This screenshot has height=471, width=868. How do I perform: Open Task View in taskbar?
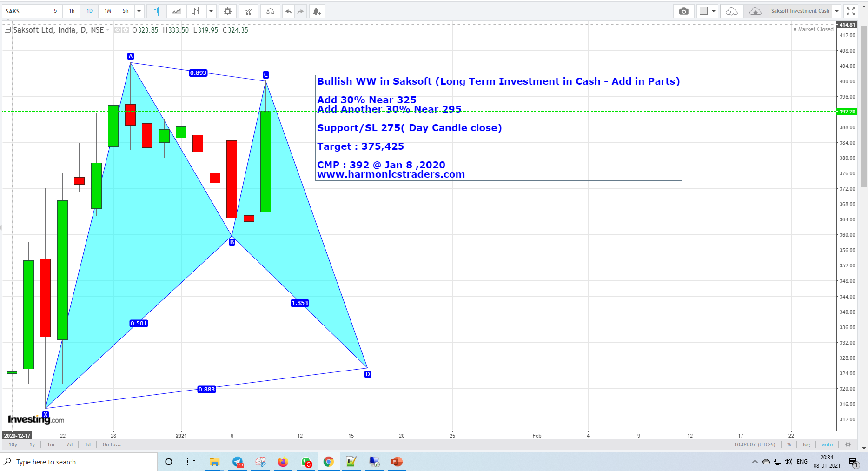(191, 462)
